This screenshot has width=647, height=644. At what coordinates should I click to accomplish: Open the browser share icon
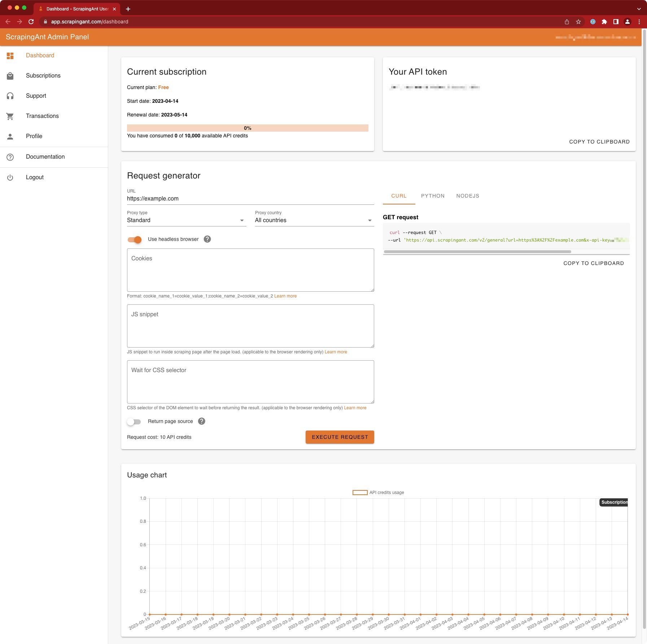pyautogui.click(x=567, y=22)
